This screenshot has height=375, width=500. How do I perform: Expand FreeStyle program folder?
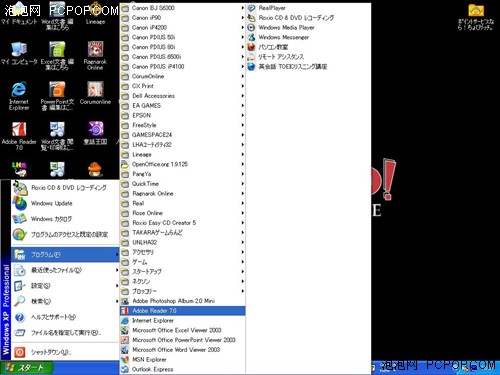click(183, 125)
